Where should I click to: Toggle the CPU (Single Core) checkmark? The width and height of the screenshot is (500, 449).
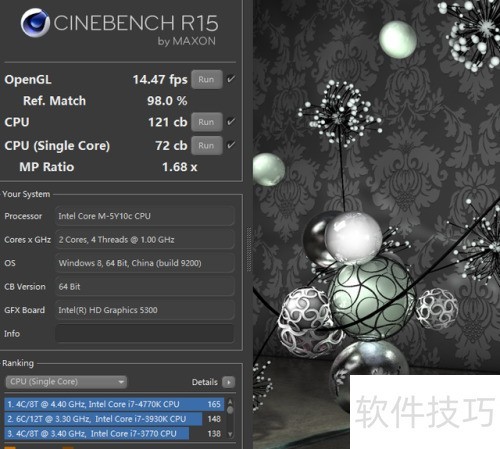(x=231, y=145)
